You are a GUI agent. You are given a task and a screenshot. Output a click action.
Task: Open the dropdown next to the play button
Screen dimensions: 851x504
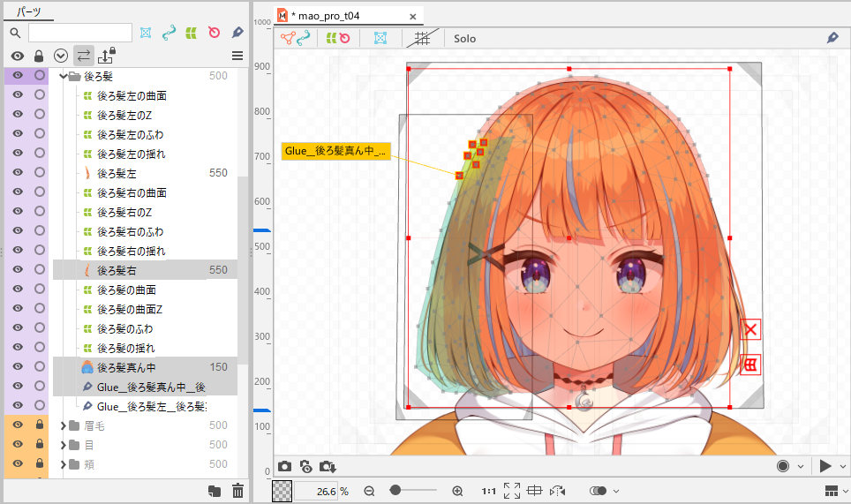[x=844, y=466]
